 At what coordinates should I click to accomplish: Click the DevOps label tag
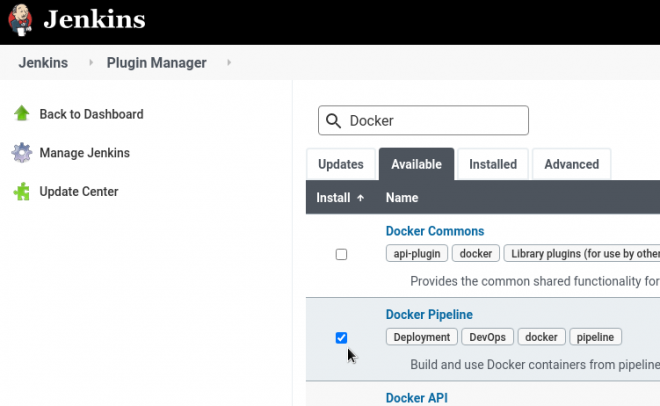(x=487, y=337)
